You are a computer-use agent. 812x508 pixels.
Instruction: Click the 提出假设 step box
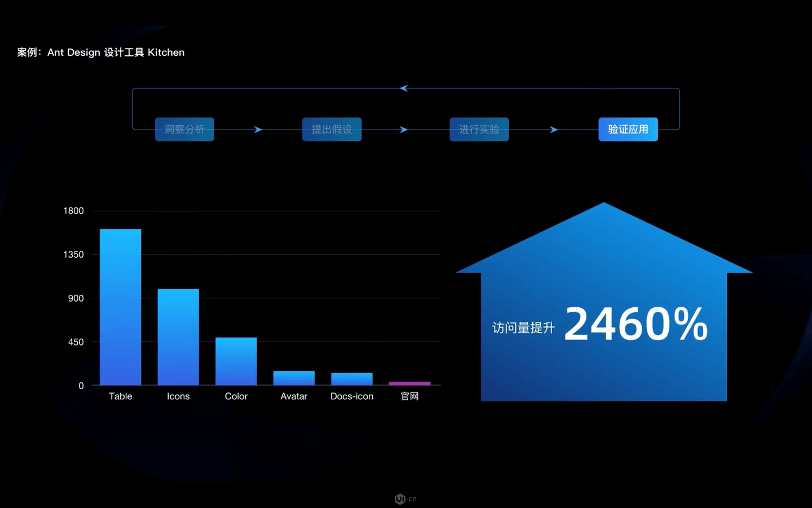332,129
